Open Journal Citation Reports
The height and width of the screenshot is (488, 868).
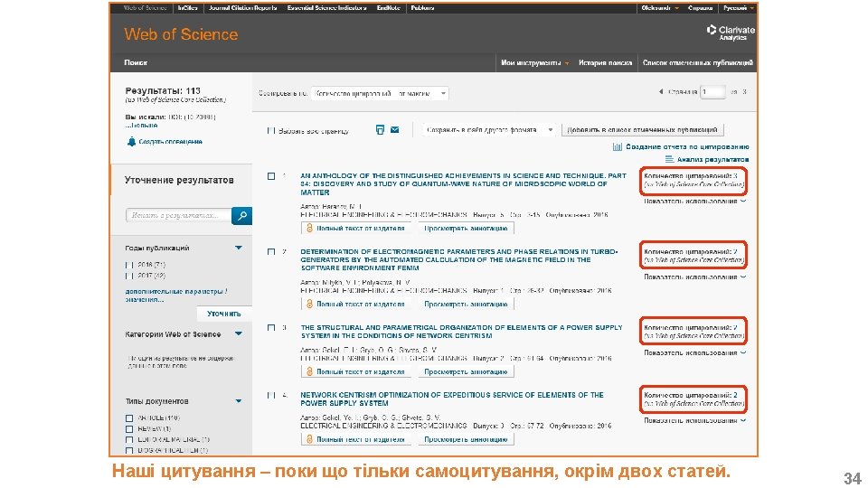(243, 8)
